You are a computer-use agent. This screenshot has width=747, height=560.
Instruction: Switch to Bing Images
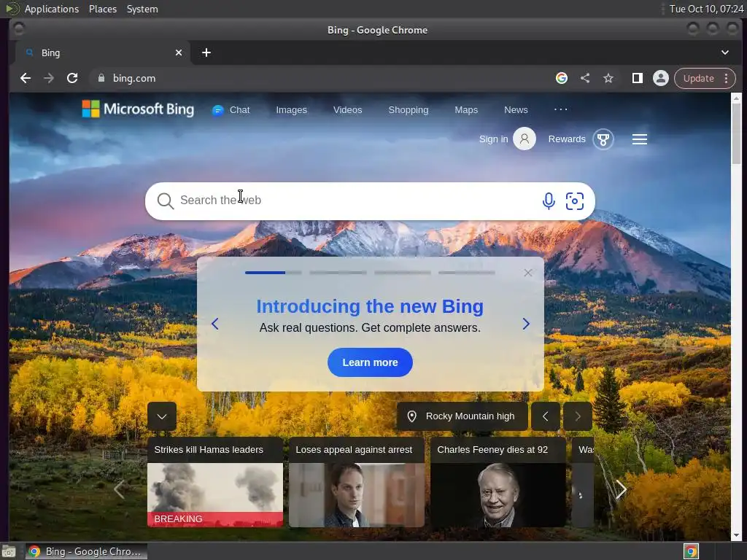(292, 110)
